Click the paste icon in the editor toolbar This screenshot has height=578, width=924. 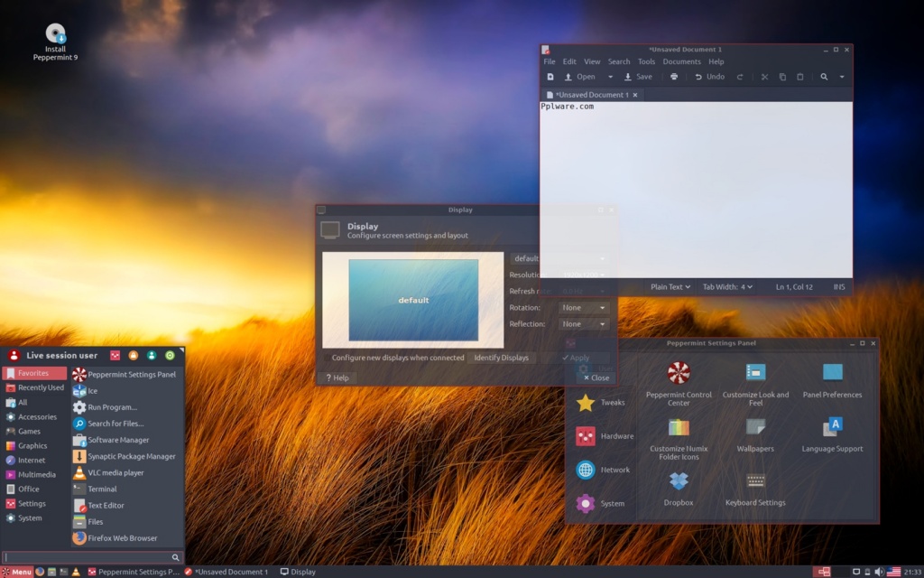coord(799,77)
